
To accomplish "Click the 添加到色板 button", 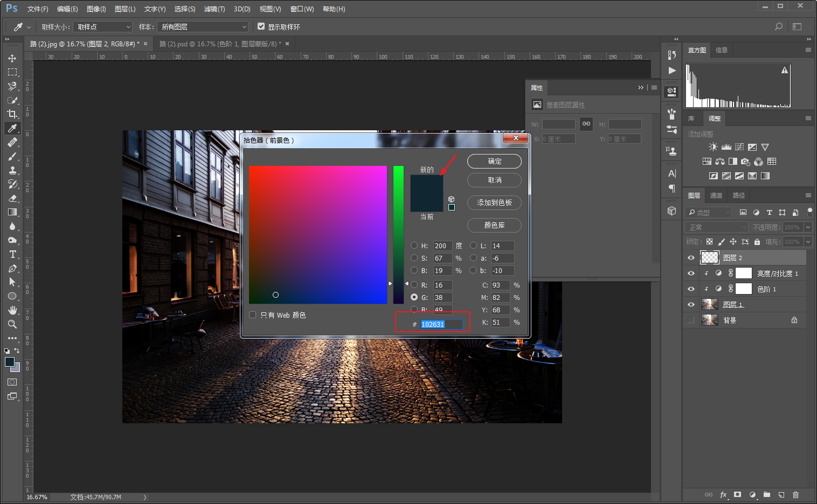I will click(x=494, y=202).
